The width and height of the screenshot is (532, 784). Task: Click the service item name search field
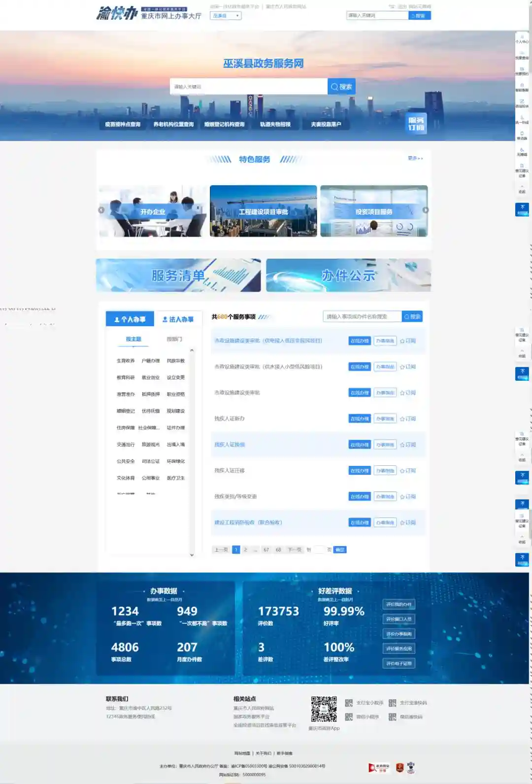coord(362,317)
